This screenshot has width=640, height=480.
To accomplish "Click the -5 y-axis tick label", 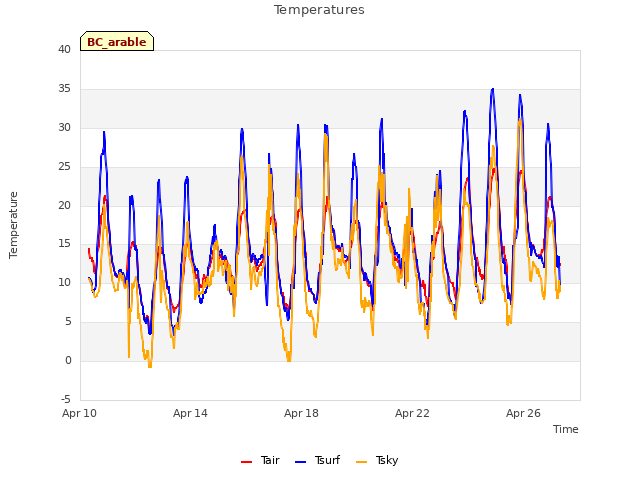I will pos(66,400).
